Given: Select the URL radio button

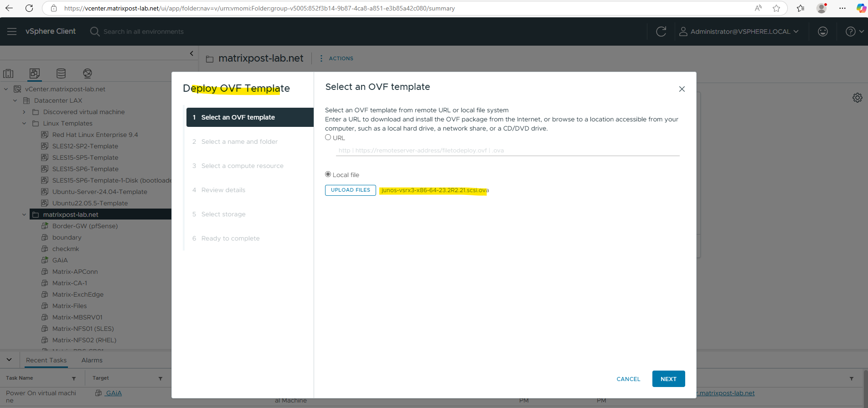Looking at the screenshot, I should coord(328,137).
